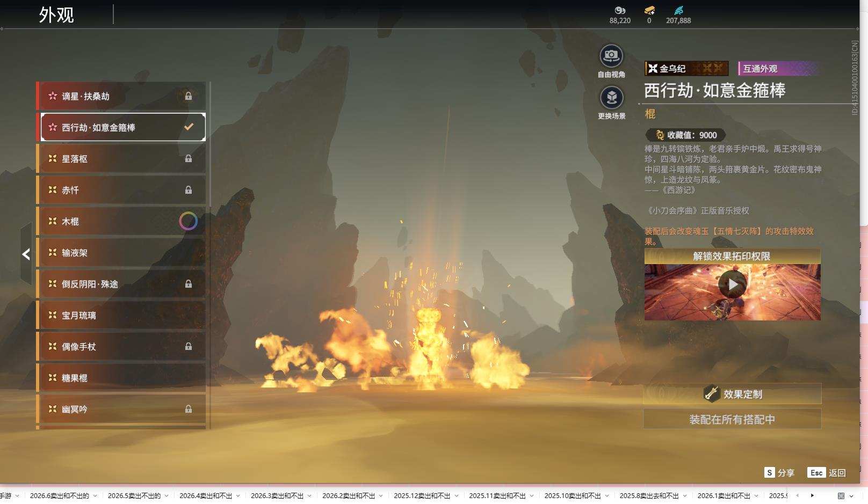Select the 宝月琉璃 skin

point(121,315)
